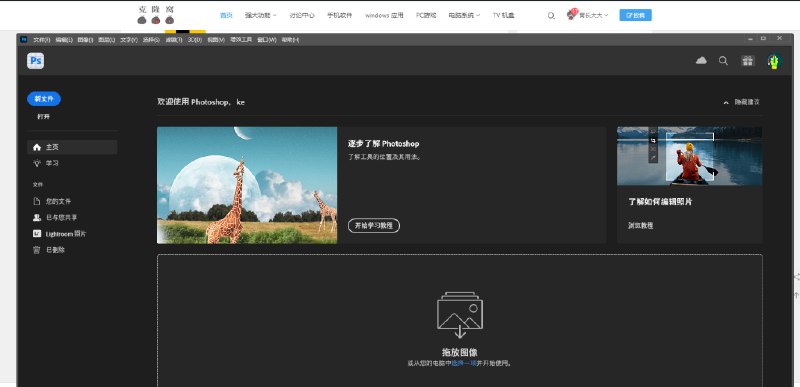Open the 滤镜(T) menu
800x387 pixels.
pos(173,39)
